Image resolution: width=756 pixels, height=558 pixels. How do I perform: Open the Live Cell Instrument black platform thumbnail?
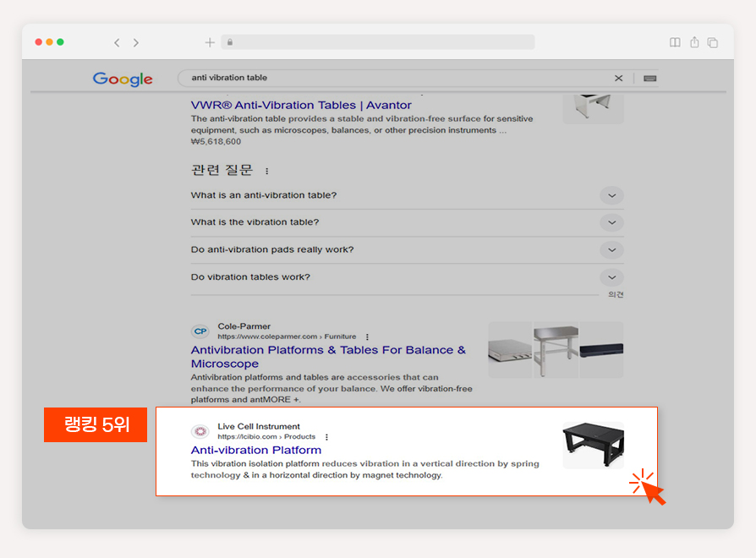[593, 446]
